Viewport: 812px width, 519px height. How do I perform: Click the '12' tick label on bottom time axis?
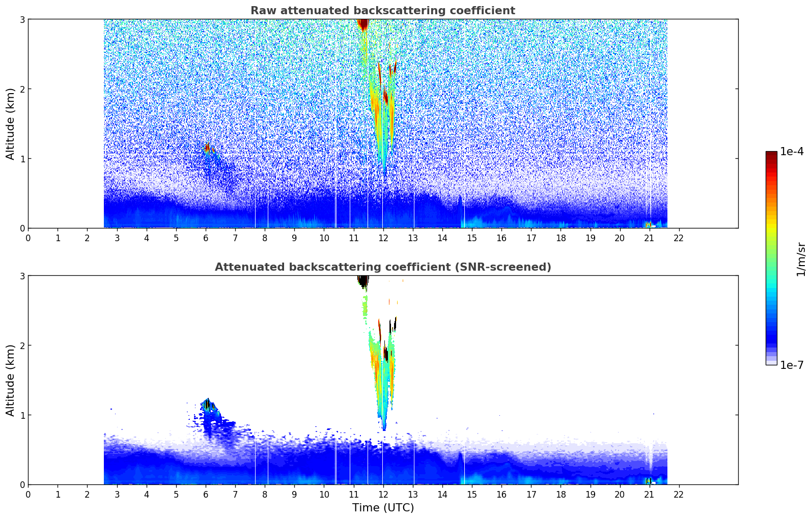[383, 495]
